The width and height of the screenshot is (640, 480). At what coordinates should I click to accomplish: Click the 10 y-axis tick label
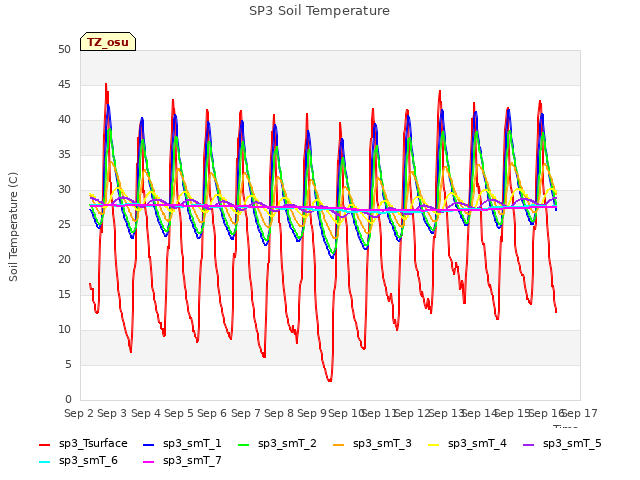click(x=64, y=329)
